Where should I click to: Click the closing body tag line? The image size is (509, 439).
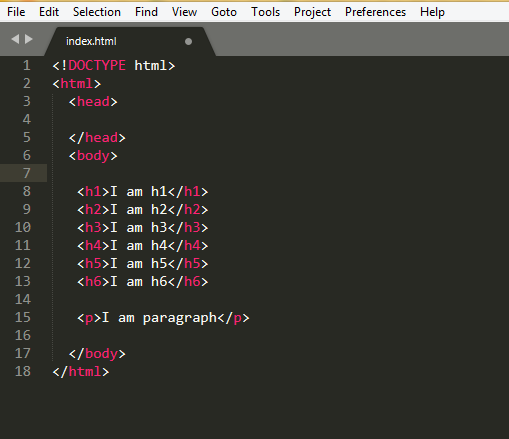(97, 353)
